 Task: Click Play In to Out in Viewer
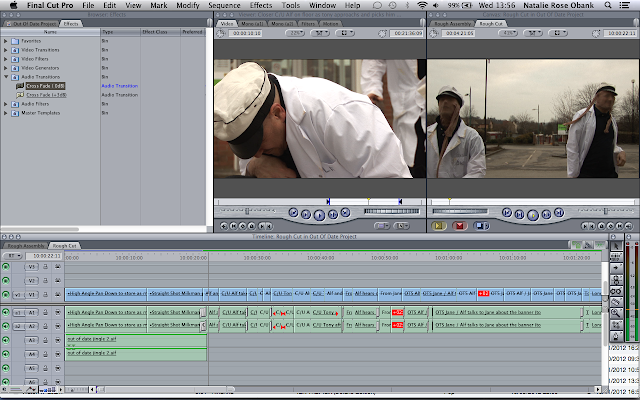click(x=306, y=214)
